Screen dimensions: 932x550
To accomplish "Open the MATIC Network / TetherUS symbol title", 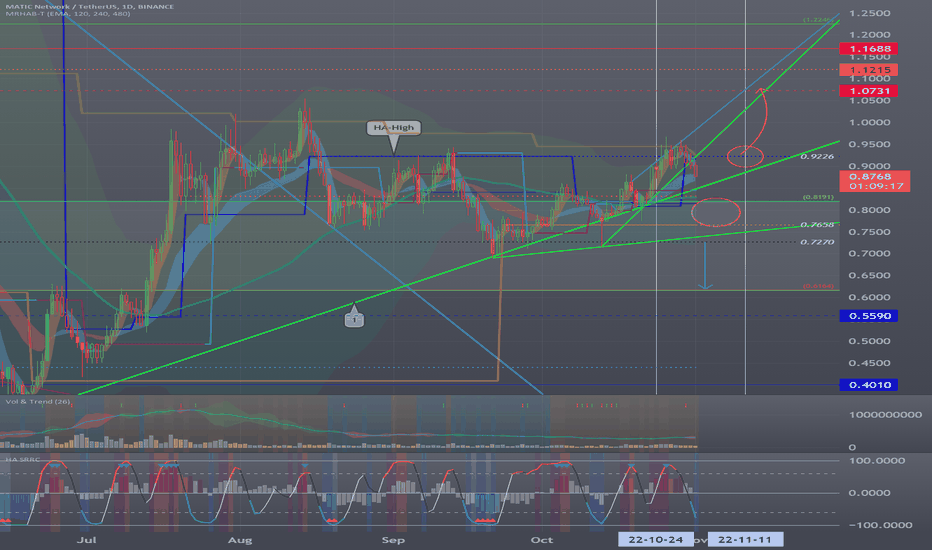I will 90,7.
